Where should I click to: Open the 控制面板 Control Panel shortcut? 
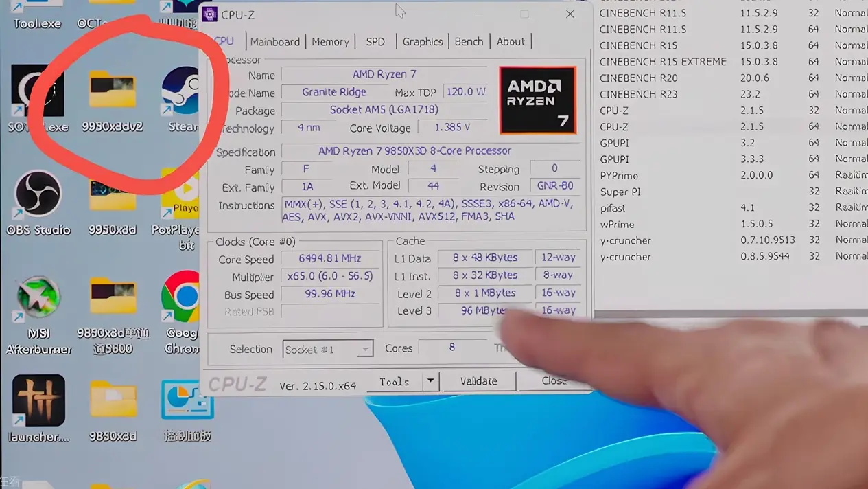click(187, 410)
